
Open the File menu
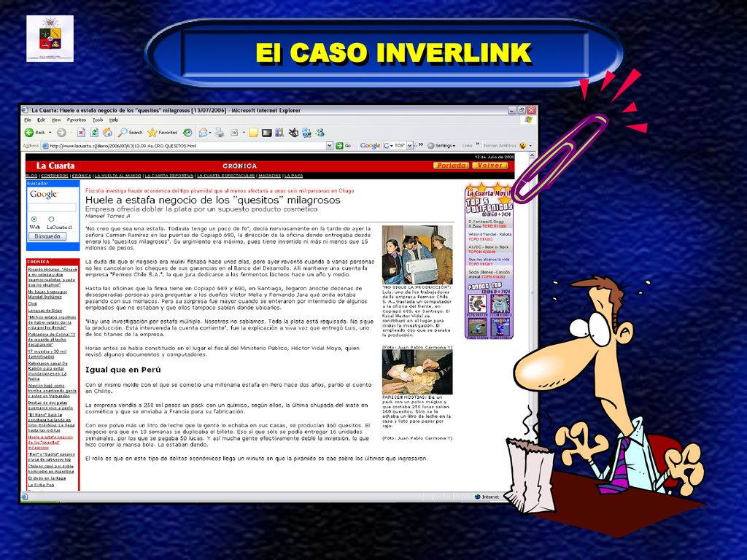(x=28, y=120)
